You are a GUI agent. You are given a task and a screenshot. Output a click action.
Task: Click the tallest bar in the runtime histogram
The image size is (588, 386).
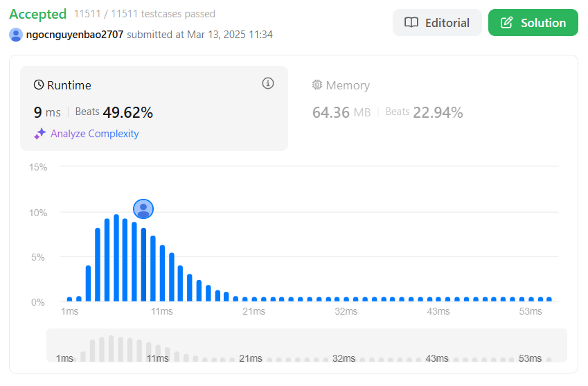[x=116, y=258]
